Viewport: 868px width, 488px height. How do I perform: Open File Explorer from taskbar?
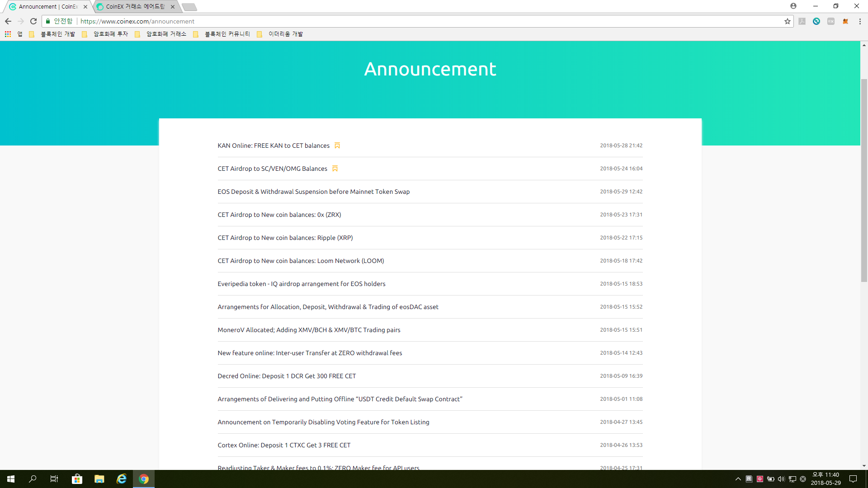[x=99, y=479]
